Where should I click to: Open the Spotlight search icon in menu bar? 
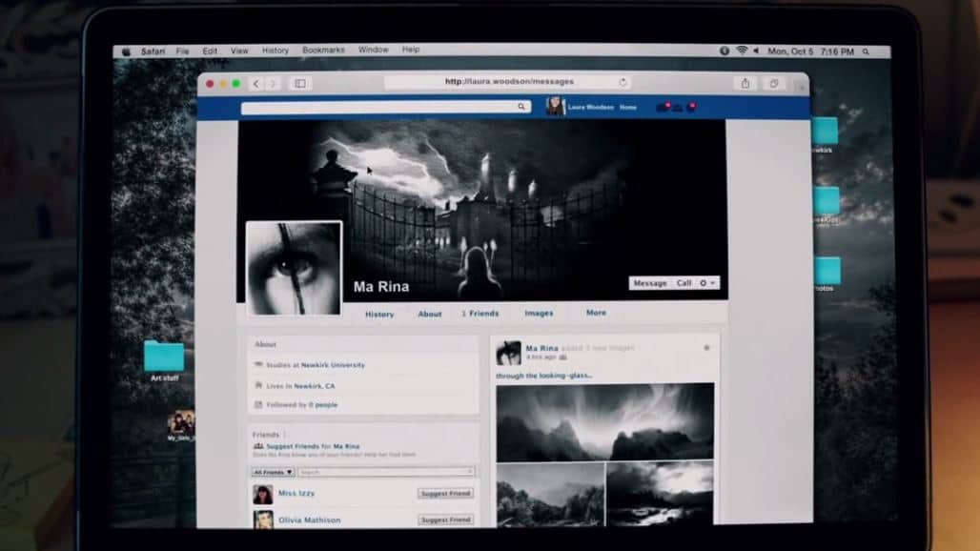click(867, 51)
